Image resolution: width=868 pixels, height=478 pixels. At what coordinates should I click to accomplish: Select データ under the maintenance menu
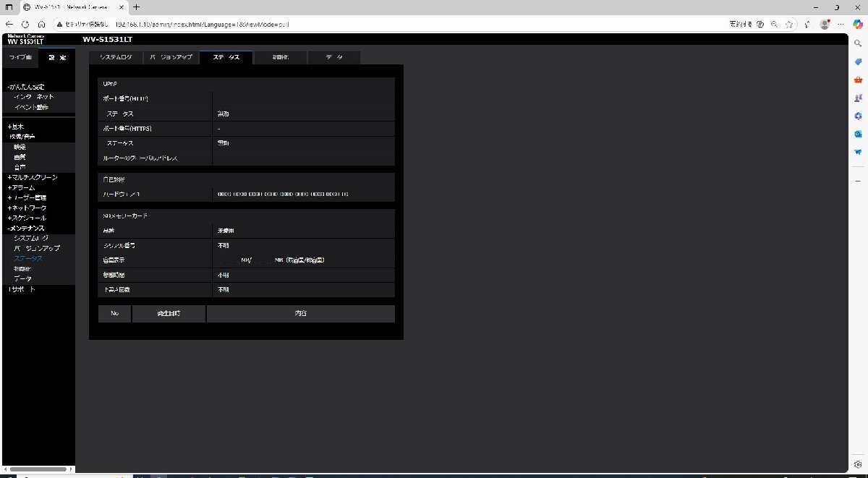click(22, 278)
